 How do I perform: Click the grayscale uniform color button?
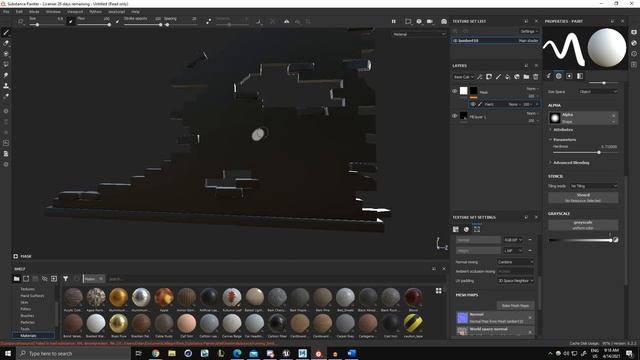(583, 225)
